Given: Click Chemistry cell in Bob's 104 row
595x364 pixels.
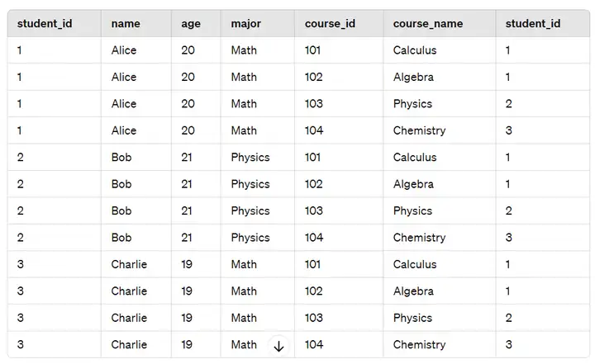Looking at the screenshot, I should (419, 238).
